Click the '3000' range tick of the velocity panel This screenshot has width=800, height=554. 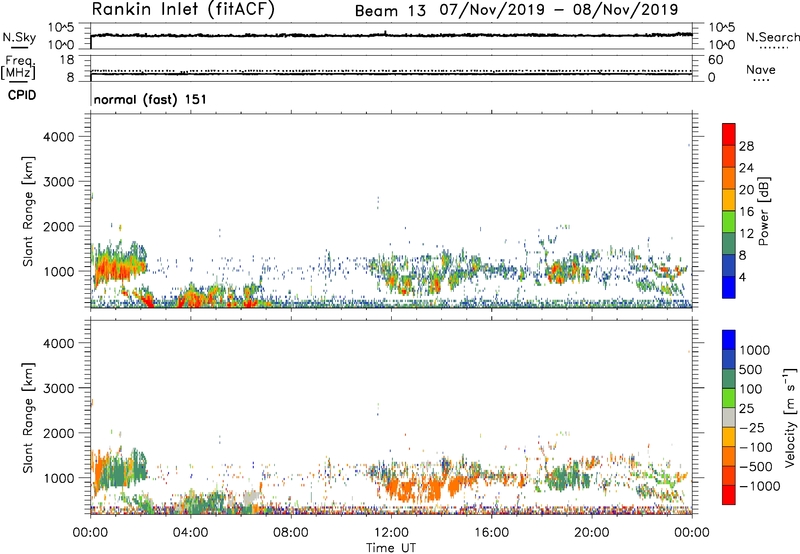point(59,388)
